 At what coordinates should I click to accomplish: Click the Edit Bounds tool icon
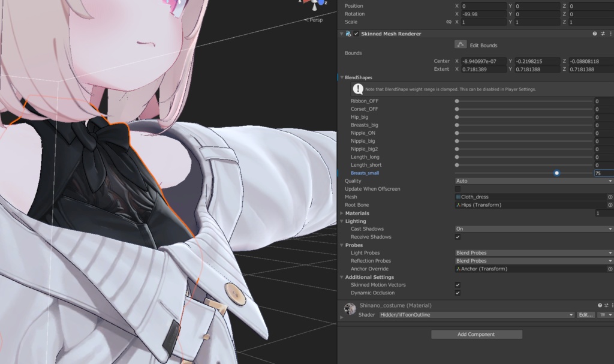pyautogui.click(x=460, y=44)
